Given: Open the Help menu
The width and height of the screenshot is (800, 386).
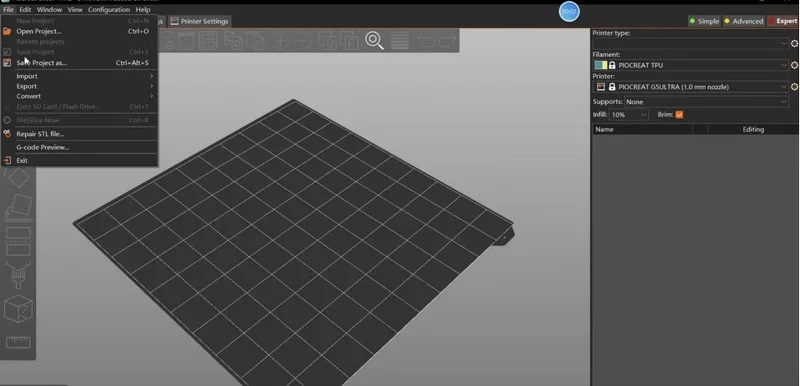Looking at the screenshot, I should click(143, 9).
